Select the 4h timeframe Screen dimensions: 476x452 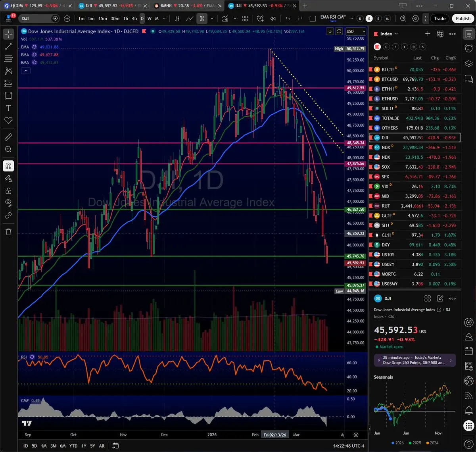click(134, 19)
